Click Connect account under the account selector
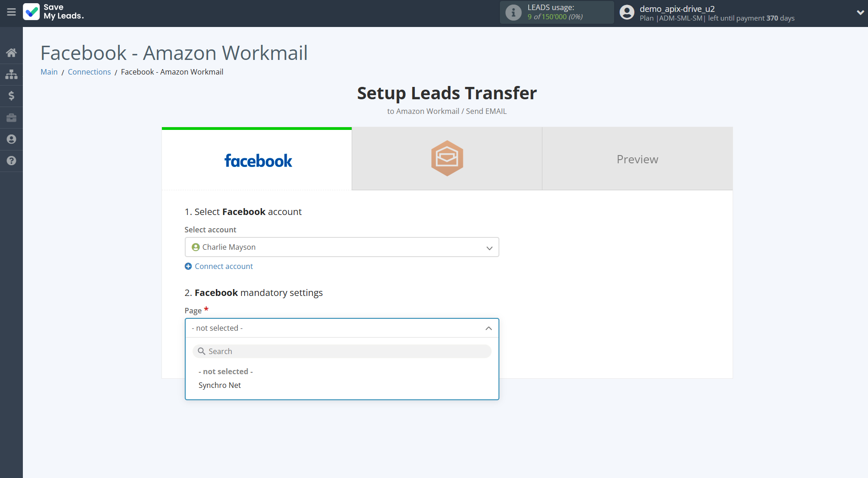Viewport: 868px width, 478px height. (x=223, y=266)
